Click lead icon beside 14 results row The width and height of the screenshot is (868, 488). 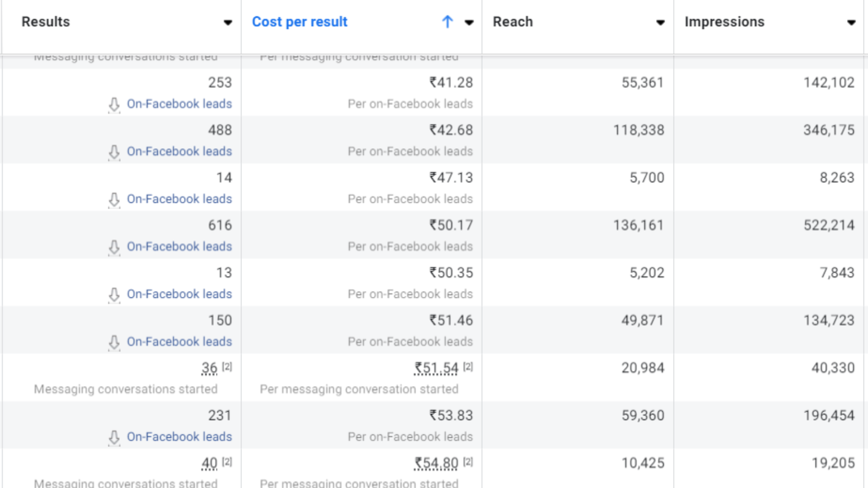pos(114,199)
